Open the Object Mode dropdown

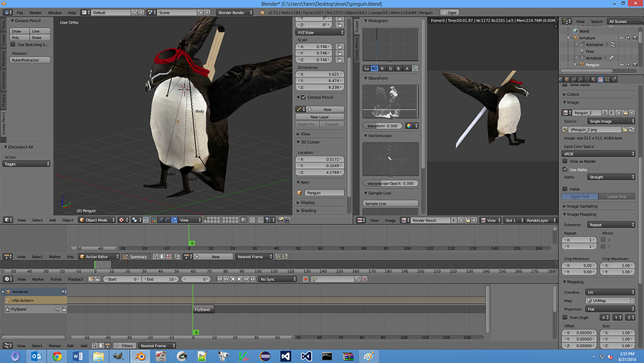pos(97,220)
